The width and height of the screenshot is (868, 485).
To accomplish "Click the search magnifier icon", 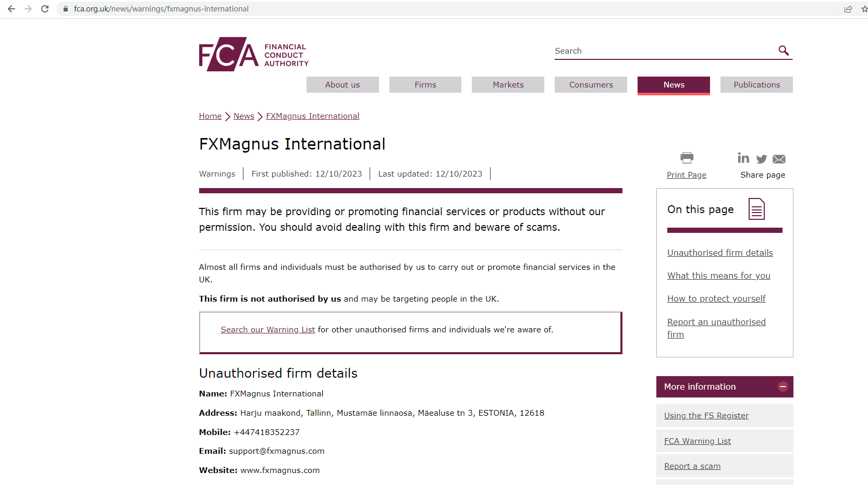I will tap(784, 51).
